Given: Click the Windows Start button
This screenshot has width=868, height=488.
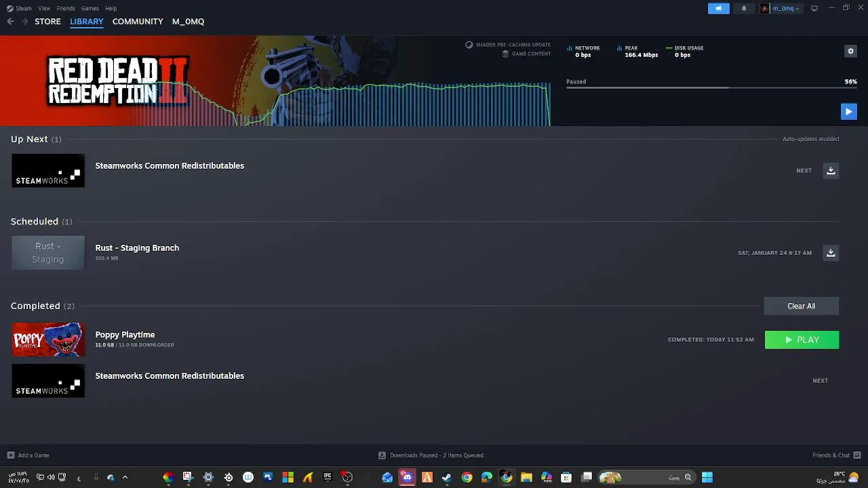Looking at the screenshot, I should [x=707, y=477].
